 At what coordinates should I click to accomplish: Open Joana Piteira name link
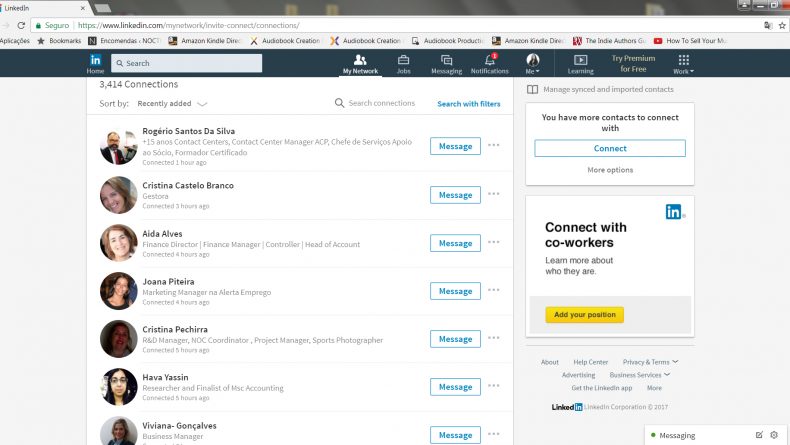(168, 282)
